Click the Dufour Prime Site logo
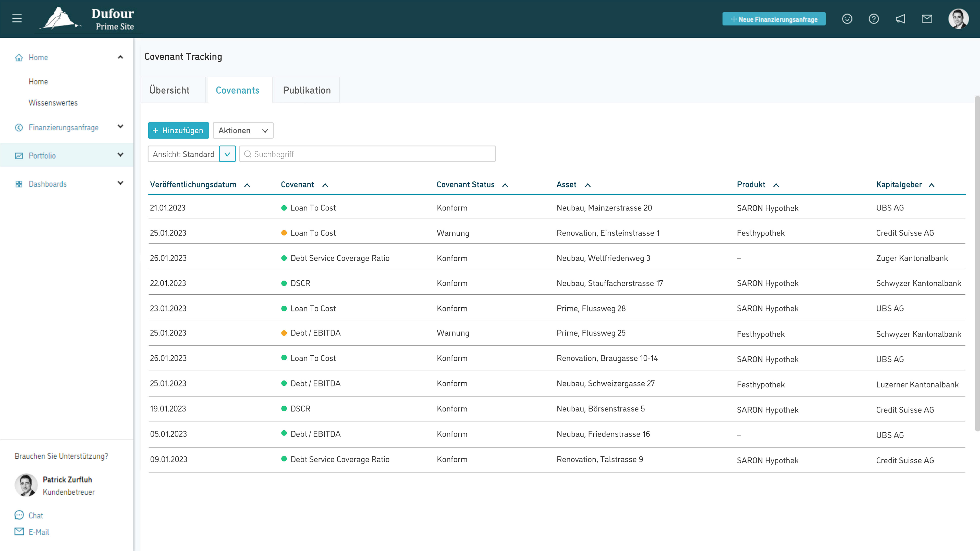This screenshot has width=980, height=551. tap(89, 19)
